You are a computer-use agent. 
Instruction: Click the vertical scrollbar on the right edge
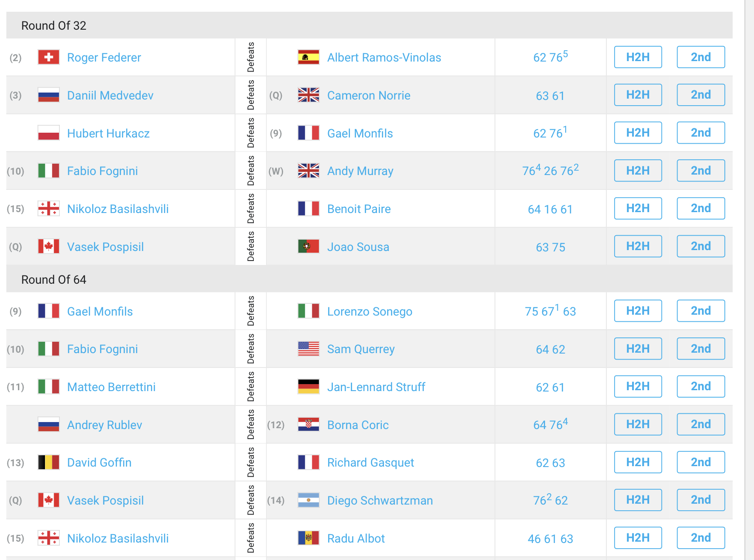[749, 280]
